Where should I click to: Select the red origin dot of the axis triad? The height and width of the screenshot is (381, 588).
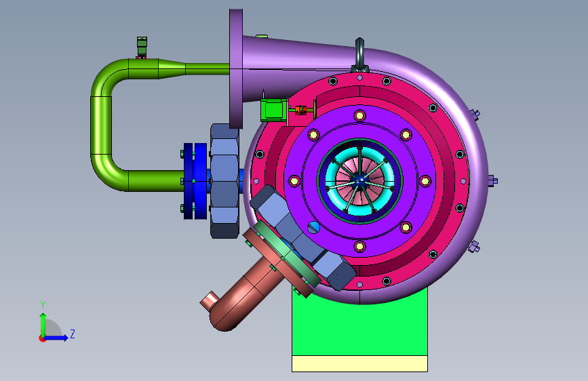pos(41,338)
